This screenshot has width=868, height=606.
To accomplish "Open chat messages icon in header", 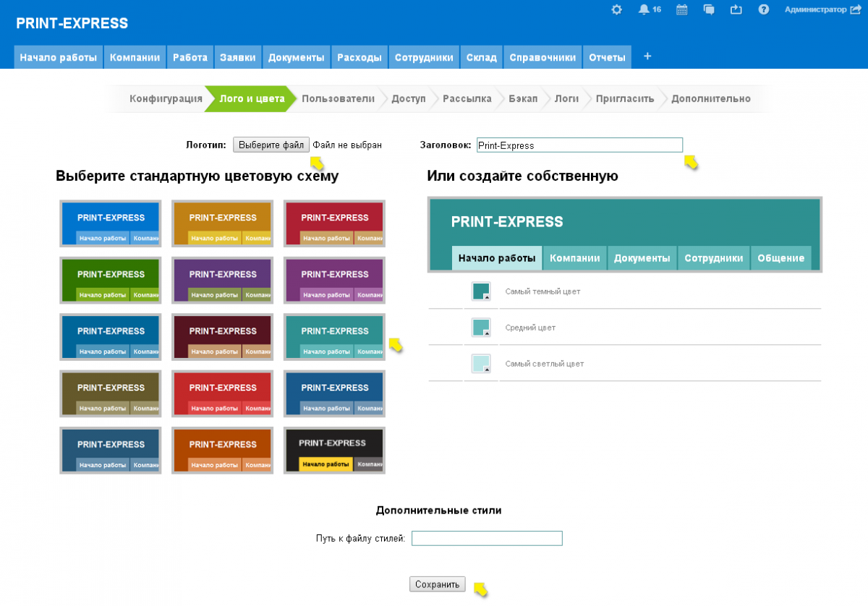I will tap(709, 9).
